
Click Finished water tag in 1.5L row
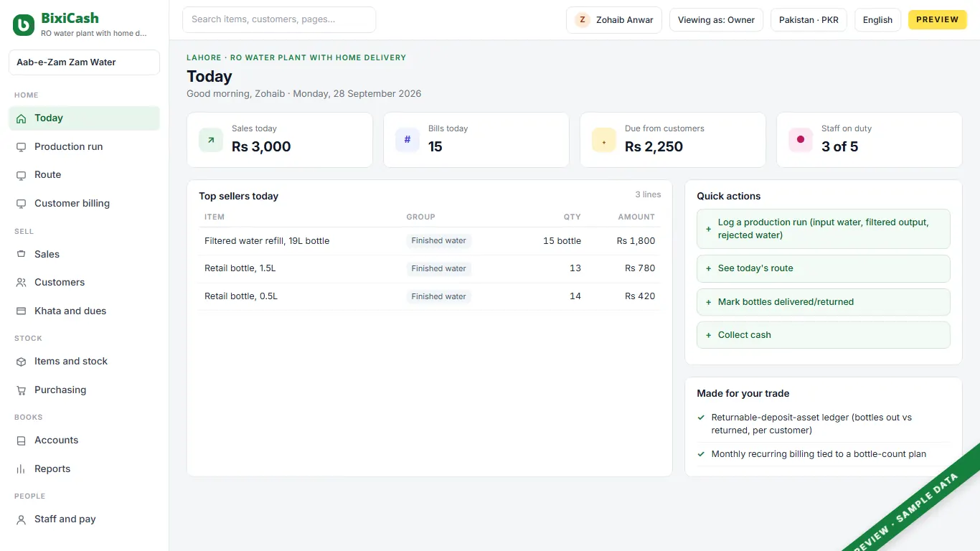[438, 268]
